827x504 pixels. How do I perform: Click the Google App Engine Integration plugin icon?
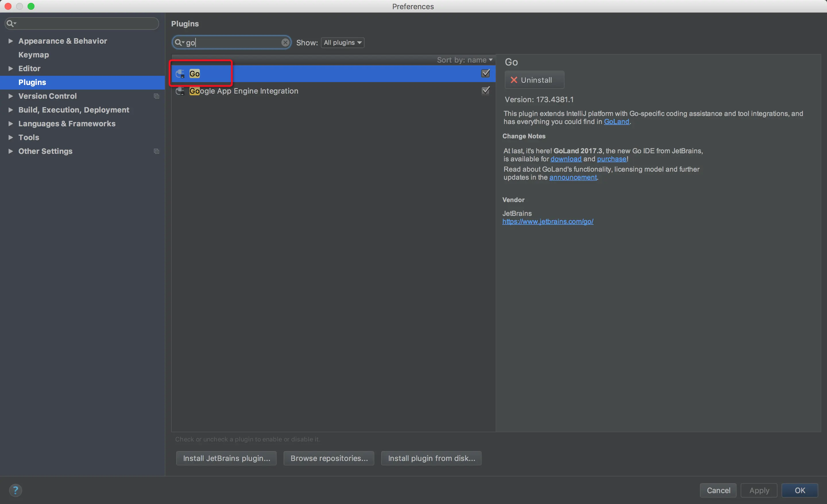(x=180, y=91)
